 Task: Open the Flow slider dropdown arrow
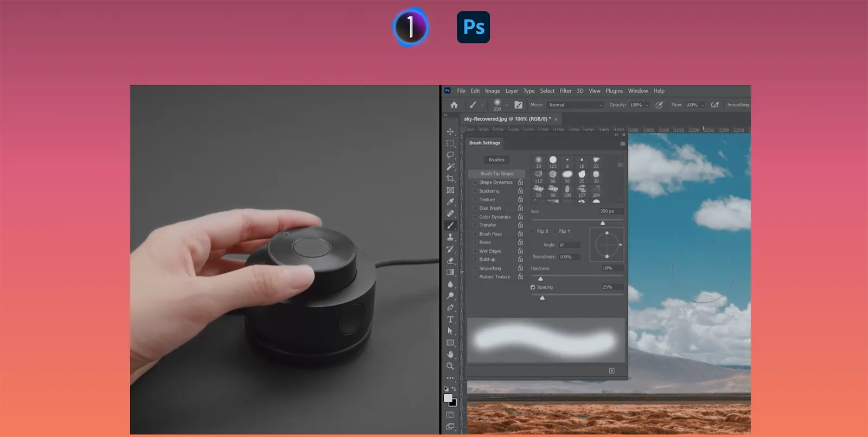coord(702,105)
